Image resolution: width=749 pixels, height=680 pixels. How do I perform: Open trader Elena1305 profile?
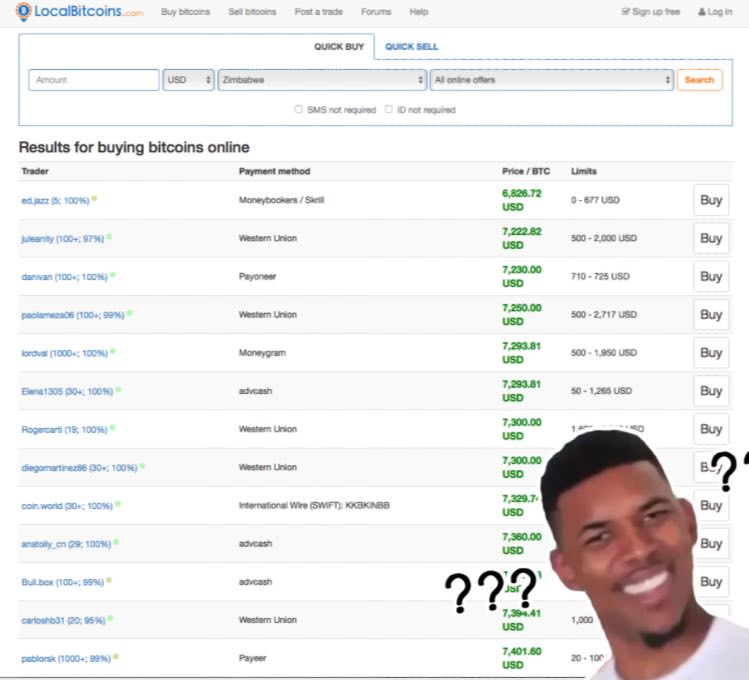[x=67, y=392]
